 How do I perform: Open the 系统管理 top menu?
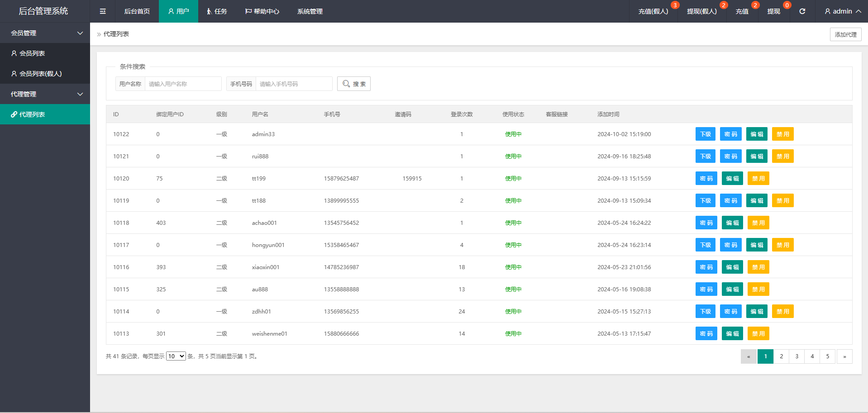click(310, 11)
